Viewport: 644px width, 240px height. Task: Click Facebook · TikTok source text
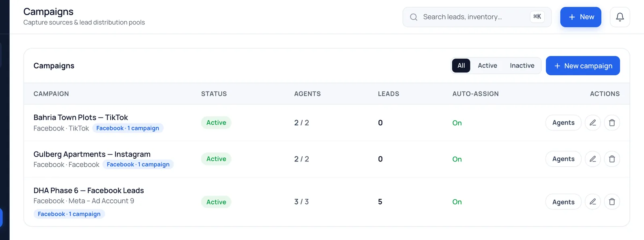(x=61, y=128)
